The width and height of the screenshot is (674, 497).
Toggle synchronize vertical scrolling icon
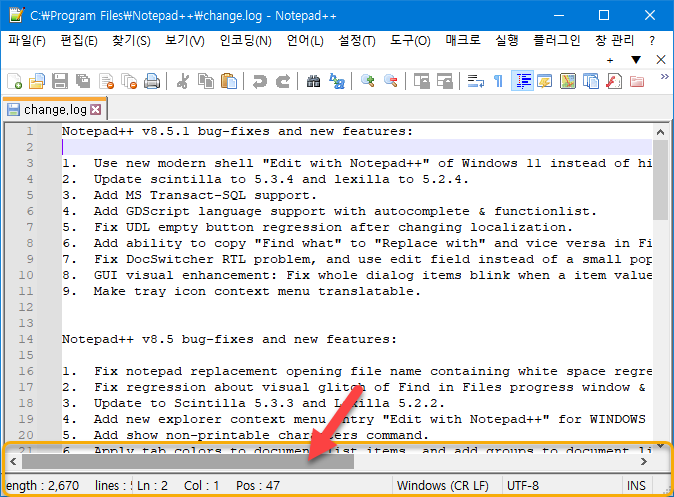point(422,81)
